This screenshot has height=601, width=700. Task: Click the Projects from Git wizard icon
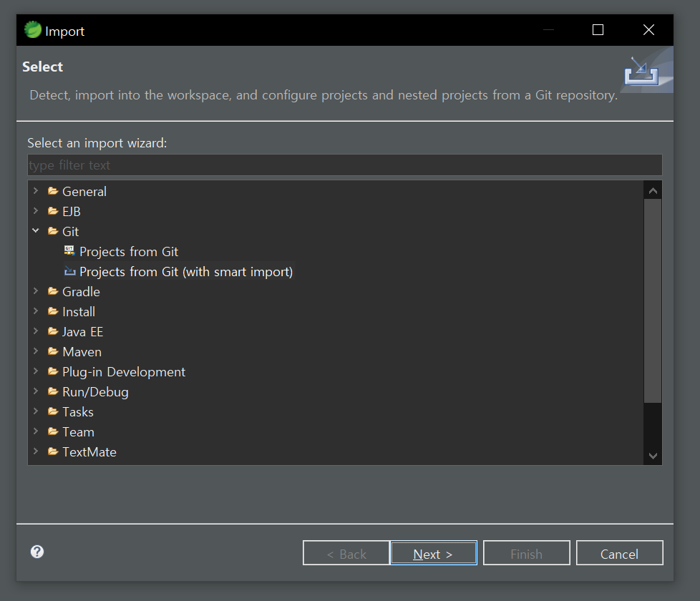click(69, 250)
